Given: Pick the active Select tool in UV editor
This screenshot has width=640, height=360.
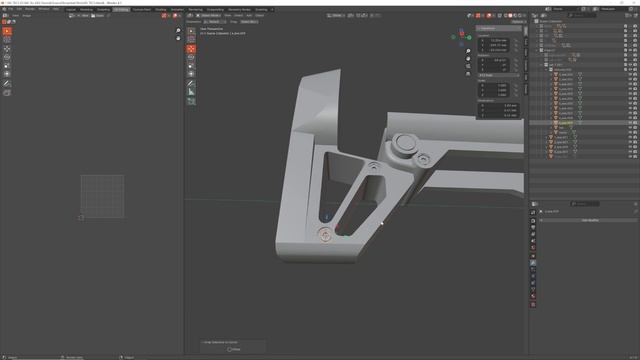Looking at the screenshot, I should pyautogui.click(x=7, y=31).
